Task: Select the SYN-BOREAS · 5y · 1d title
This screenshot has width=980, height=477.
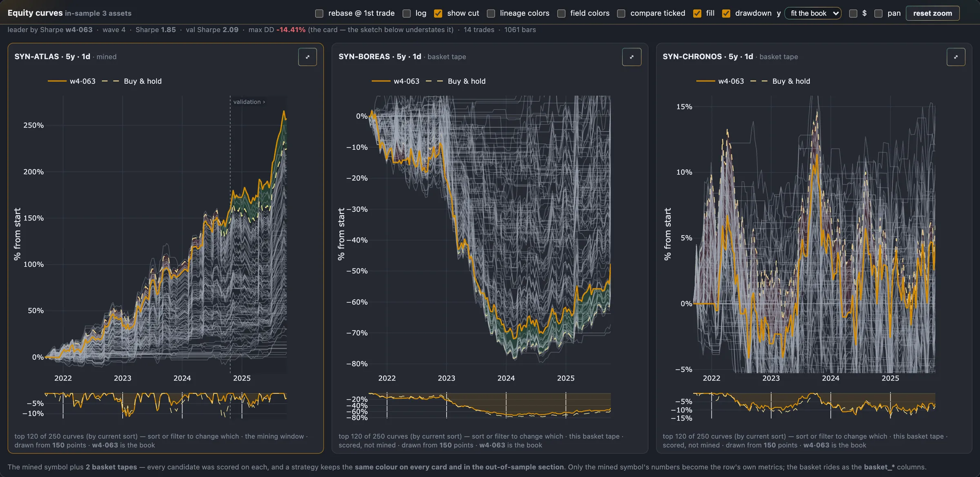Action: [x=380, y=56]
